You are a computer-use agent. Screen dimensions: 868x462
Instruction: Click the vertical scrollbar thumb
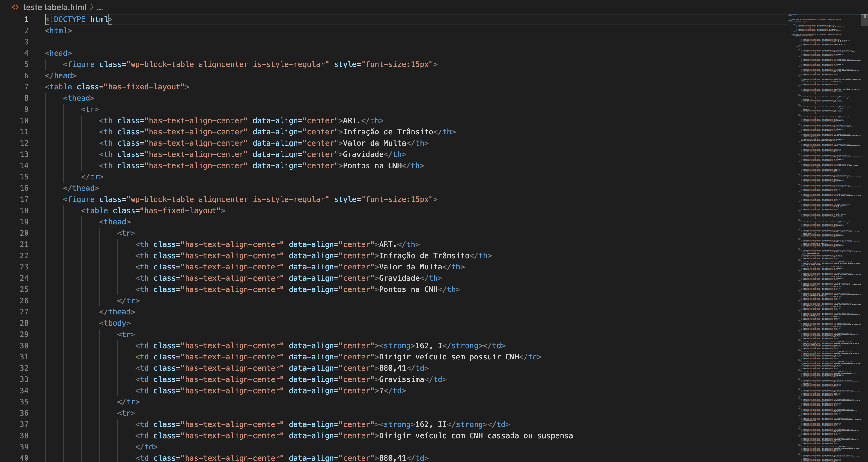[864, 20]
